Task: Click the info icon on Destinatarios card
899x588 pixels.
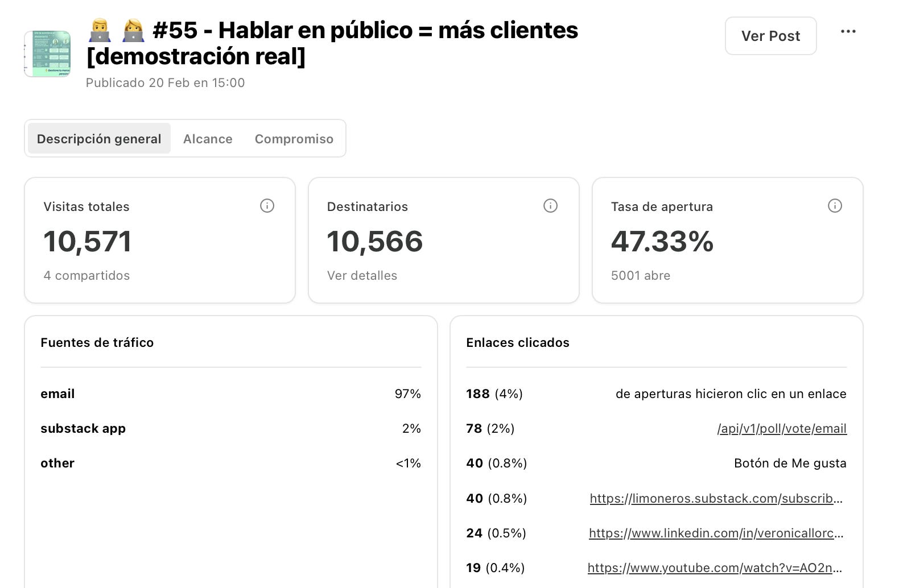Action: click(550, 206)
